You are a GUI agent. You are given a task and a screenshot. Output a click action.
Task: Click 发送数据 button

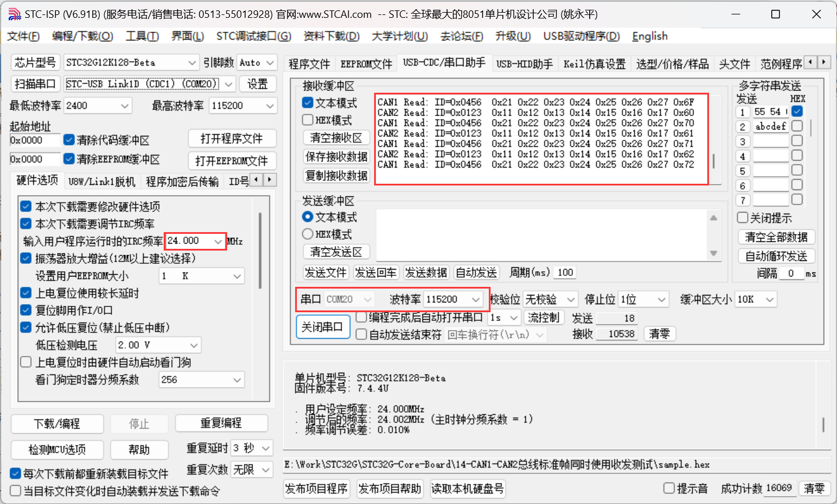point(426,272)
